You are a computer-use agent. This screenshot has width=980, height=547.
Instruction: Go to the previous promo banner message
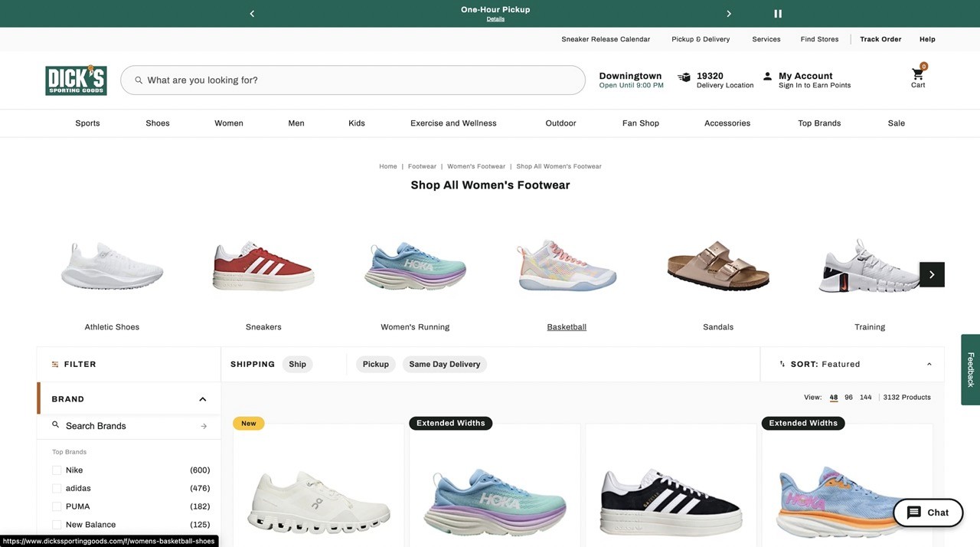[x=252, y=14]
